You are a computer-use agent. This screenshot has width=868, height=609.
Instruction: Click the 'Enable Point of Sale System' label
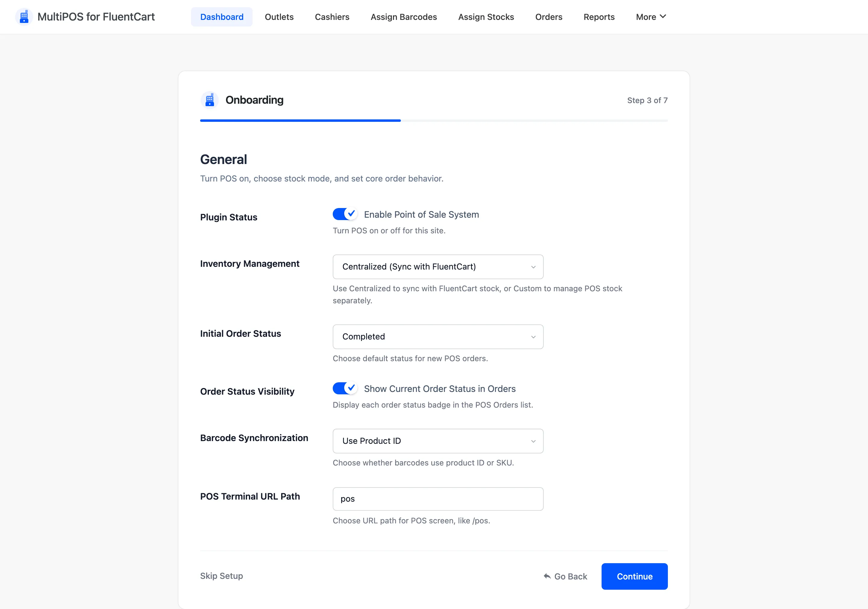click(x=421, y=214)
